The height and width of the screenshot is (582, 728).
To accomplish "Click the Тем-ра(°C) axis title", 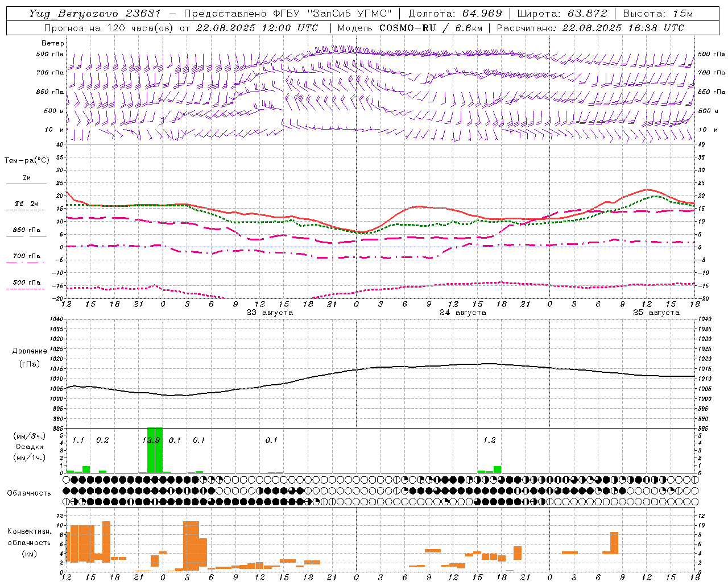I will pos(27,161).
